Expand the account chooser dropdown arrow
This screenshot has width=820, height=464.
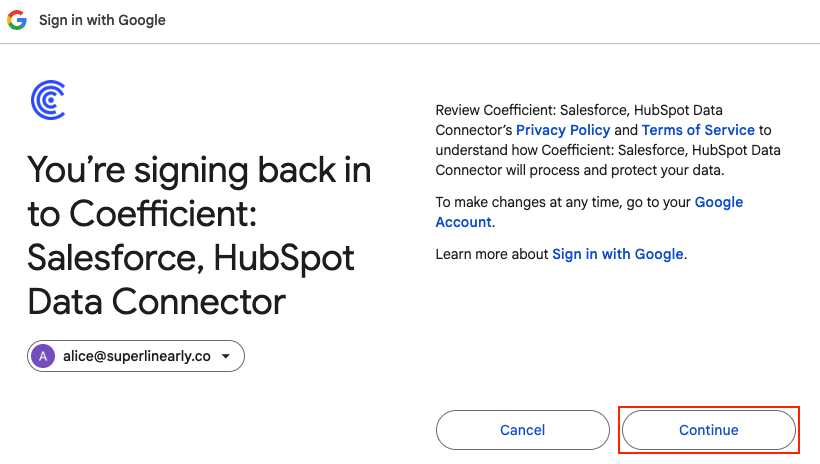point(226,356)
